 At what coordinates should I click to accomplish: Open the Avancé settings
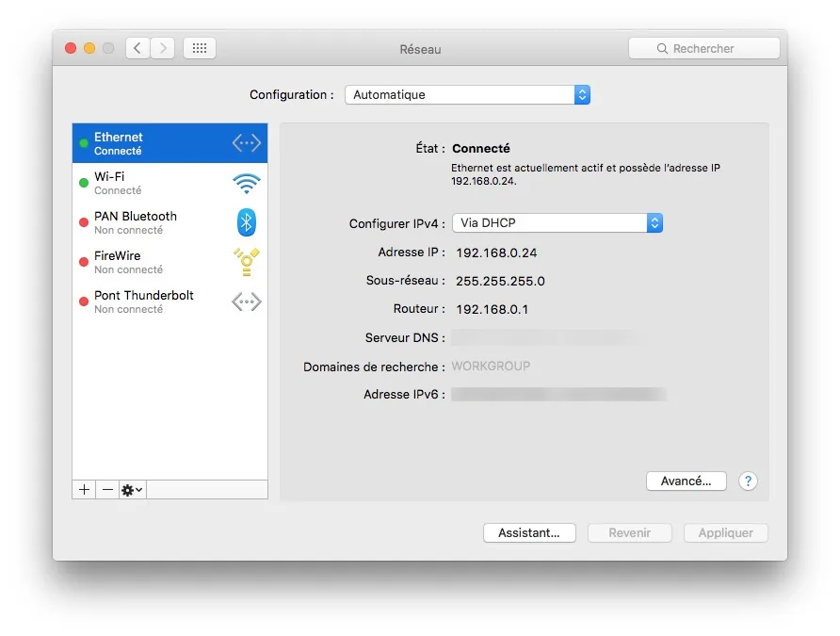686,481
